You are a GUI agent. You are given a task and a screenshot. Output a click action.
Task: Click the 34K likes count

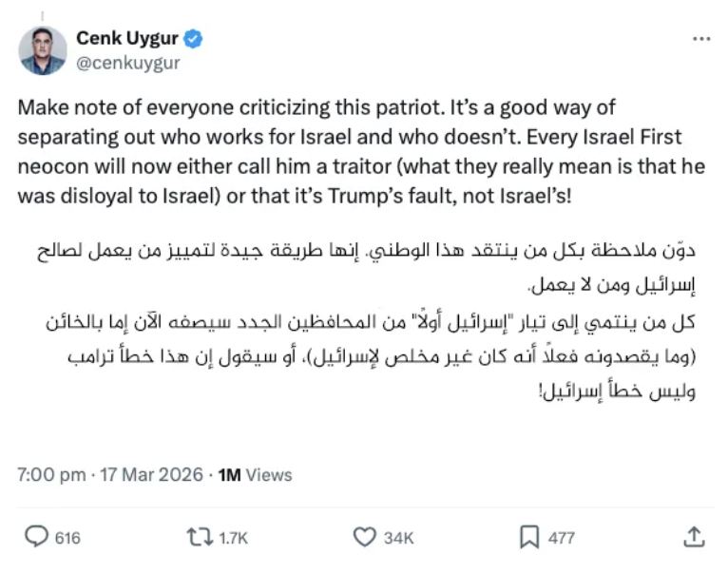tap(397, 538)
